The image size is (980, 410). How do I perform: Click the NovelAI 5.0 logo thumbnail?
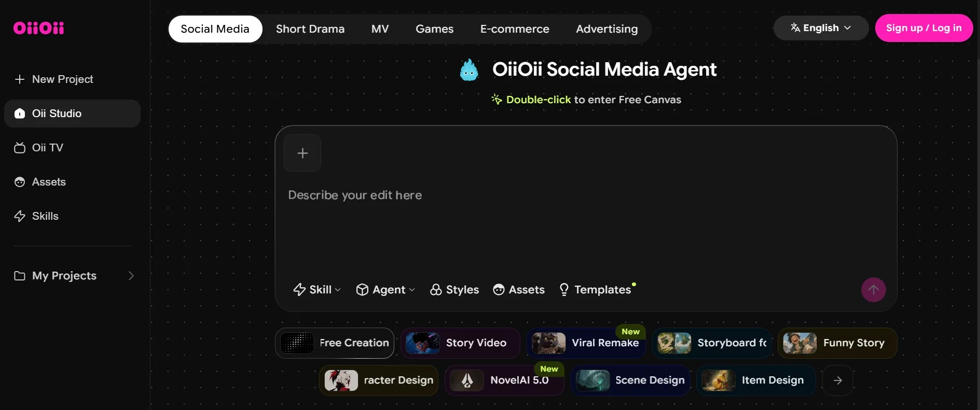(467, 380)
